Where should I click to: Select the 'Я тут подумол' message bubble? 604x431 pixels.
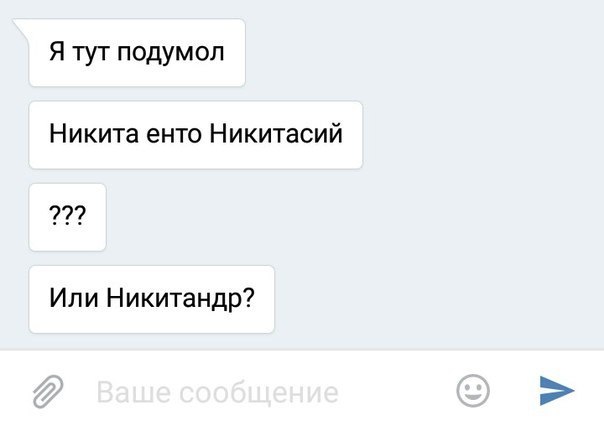(137, 53)
